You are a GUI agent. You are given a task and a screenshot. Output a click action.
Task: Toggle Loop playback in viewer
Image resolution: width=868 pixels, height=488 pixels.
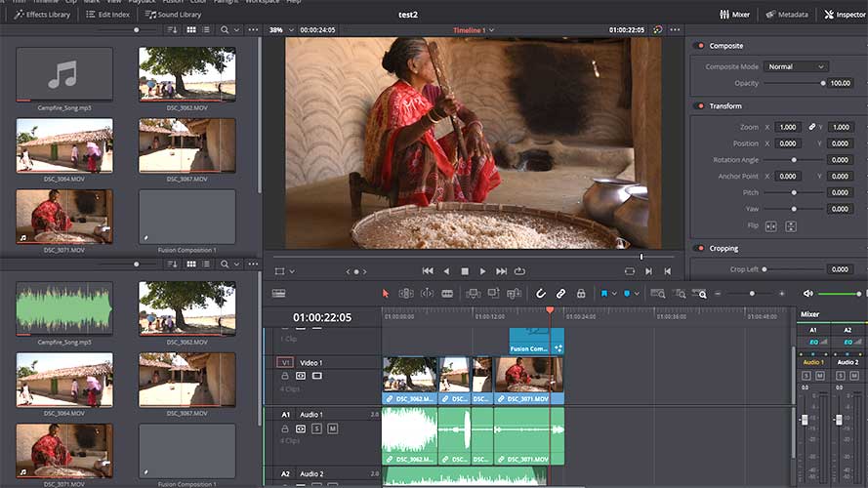pyautogui.click(x=519, y=271)
